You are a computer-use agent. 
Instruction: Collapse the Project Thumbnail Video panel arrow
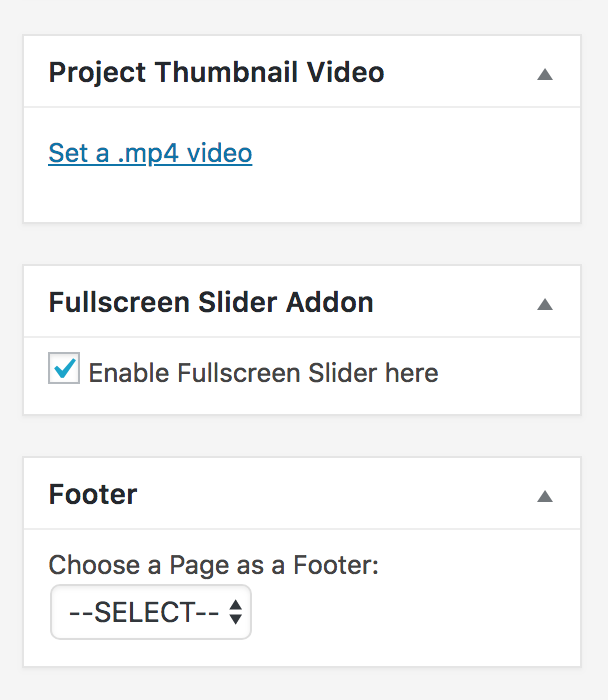point(545,74)
